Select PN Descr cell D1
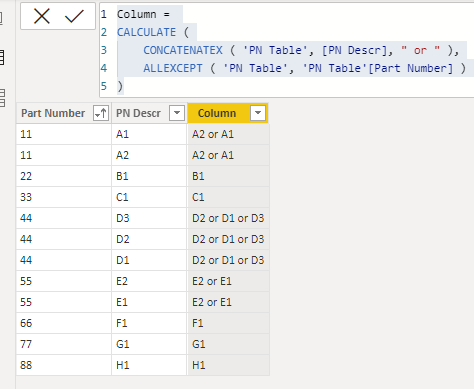The width and height of the screenshot is (474, 389). (x=149, y=260)
